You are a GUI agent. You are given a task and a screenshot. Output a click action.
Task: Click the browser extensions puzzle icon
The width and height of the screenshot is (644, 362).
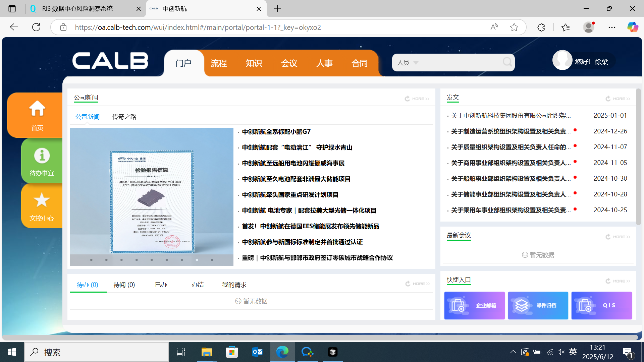pyautogui.click(x=541, y=27)
